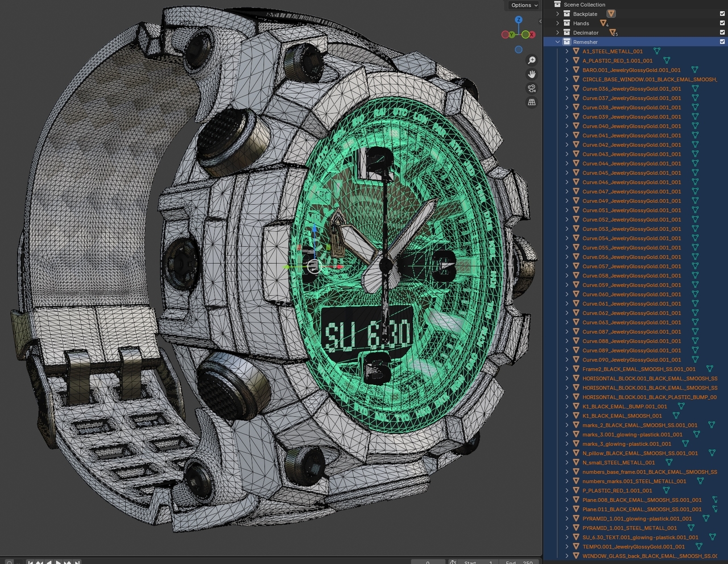The width and height of the screenshot is (728, 564).
Task: Uncheck the Hands collection checkbox
Action: pos(722,23)
